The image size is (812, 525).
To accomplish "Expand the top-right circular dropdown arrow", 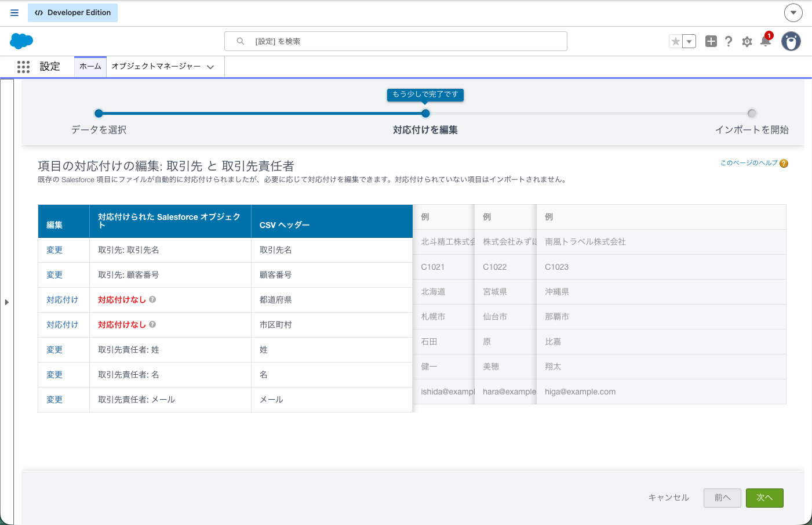I will pyautogui.click(x=793, y=13).
